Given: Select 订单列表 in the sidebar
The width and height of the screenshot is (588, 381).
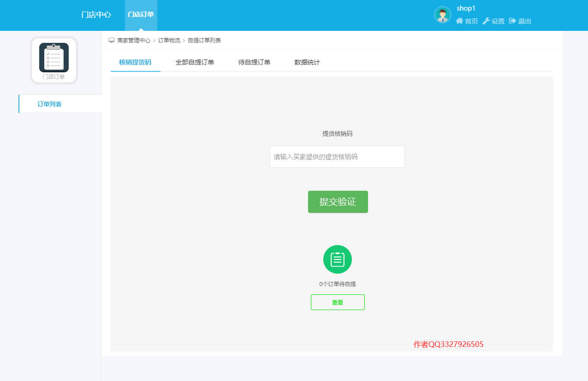Looking at the screenshot, I should click(x=60, y=104).
